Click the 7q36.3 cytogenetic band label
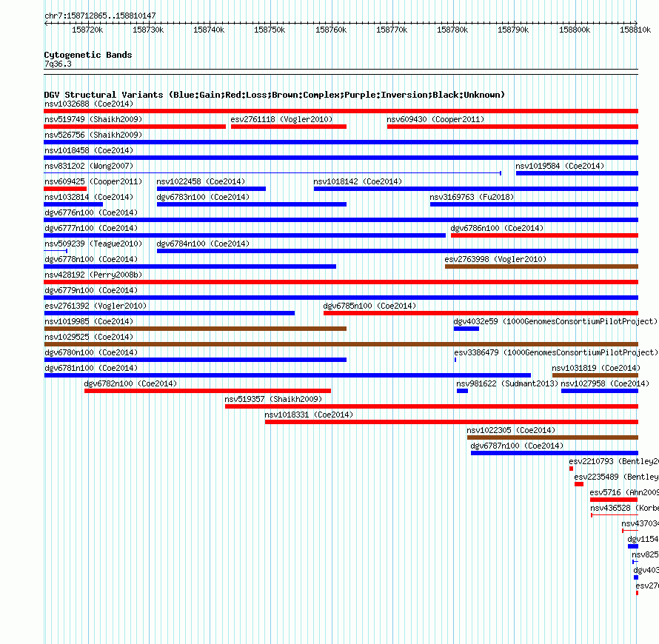The width and height of the screenshot is (659, 644). (x=58, y=64)
